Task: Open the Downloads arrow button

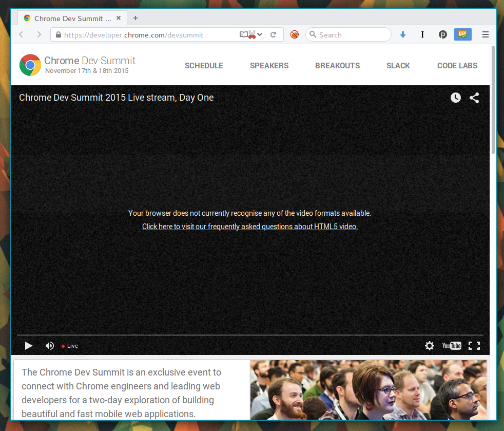Action: coord(403,34)
